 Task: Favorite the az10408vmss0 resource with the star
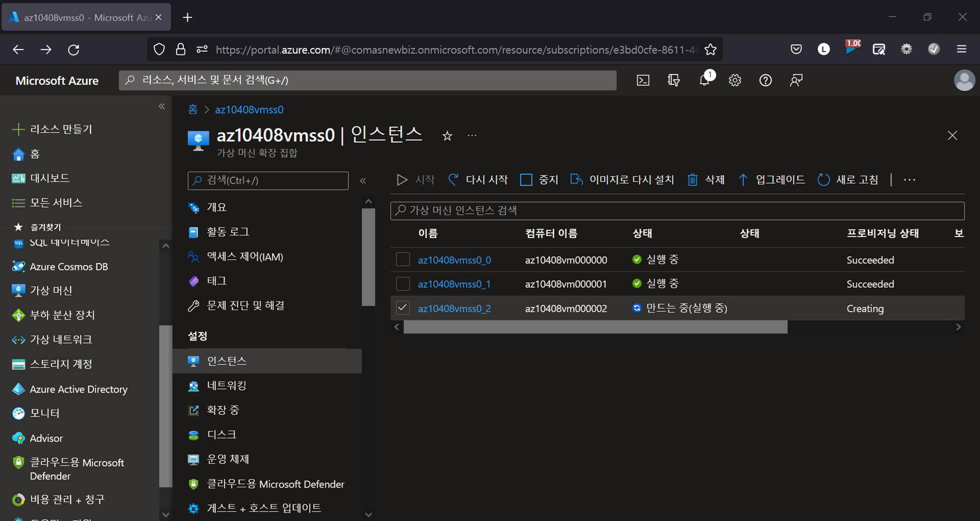pos(447,136)
